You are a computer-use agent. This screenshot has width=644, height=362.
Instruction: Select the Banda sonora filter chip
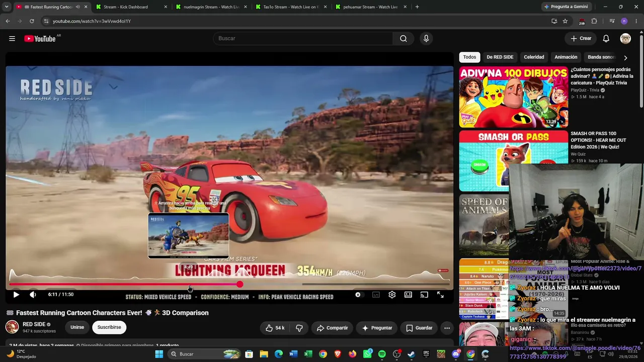coord(601,57)
